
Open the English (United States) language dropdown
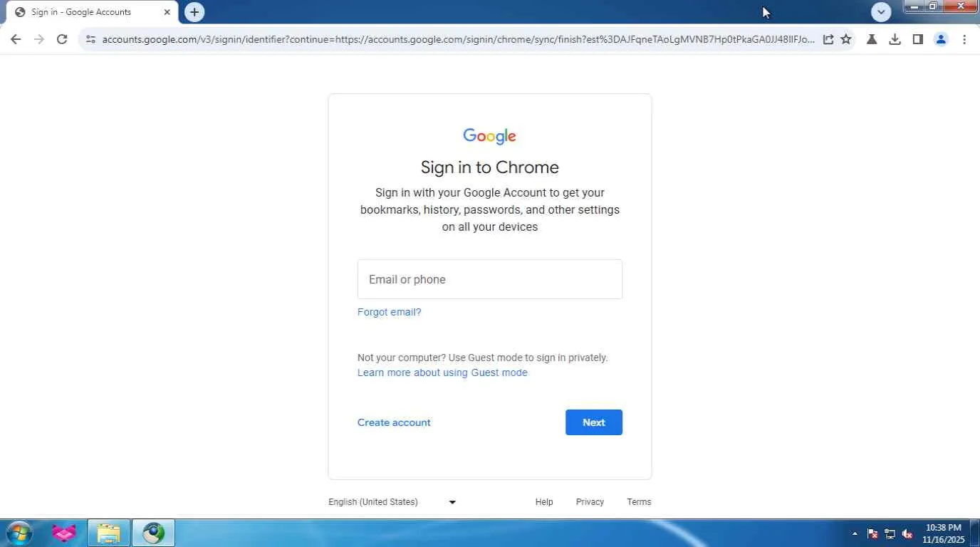point(392,502)
